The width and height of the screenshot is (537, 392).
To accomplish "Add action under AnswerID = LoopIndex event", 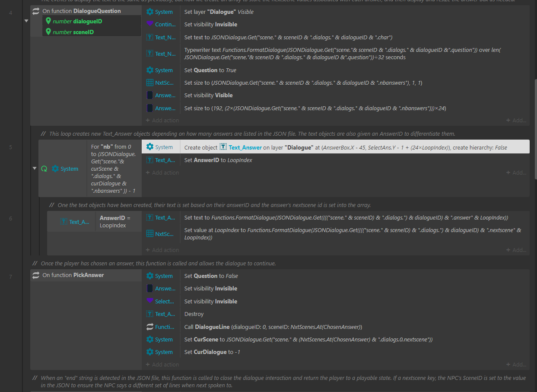I will point(162,250).
